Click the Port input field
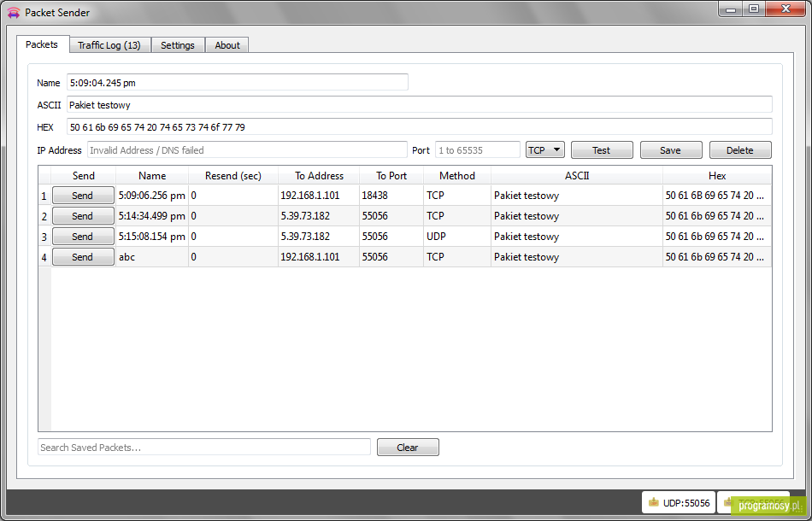 coord(478,150)
